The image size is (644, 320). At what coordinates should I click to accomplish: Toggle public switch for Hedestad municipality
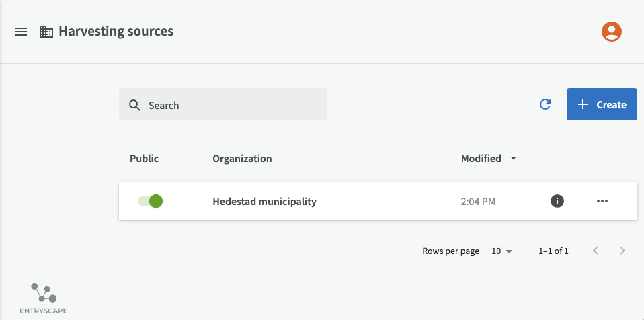pos(151,201)
